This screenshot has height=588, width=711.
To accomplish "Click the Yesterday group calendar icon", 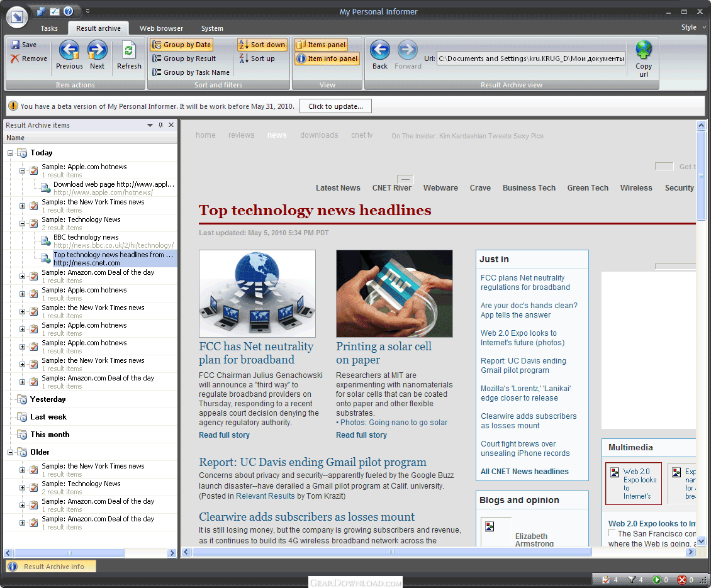I will 22,399.
